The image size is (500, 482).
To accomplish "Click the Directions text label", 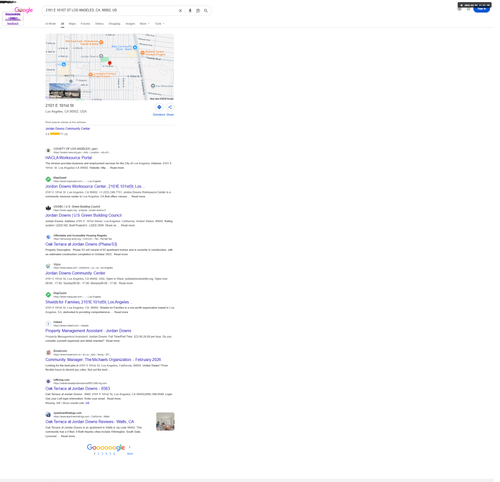I will point(159,115).
